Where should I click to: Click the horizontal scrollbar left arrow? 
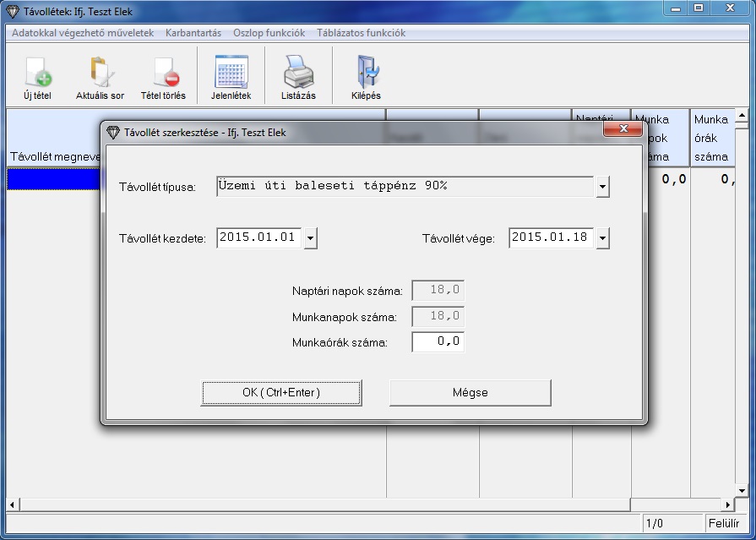click(12, 505)
